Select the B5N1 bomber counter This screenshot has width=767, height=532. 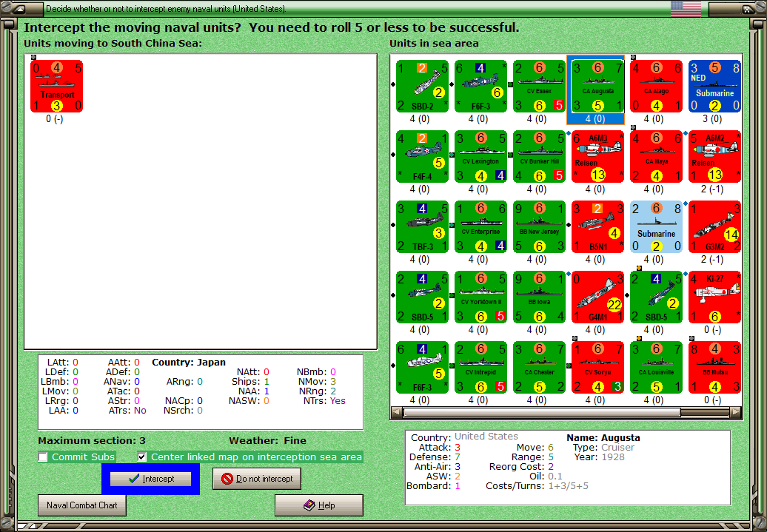click(x=597, y=227)
